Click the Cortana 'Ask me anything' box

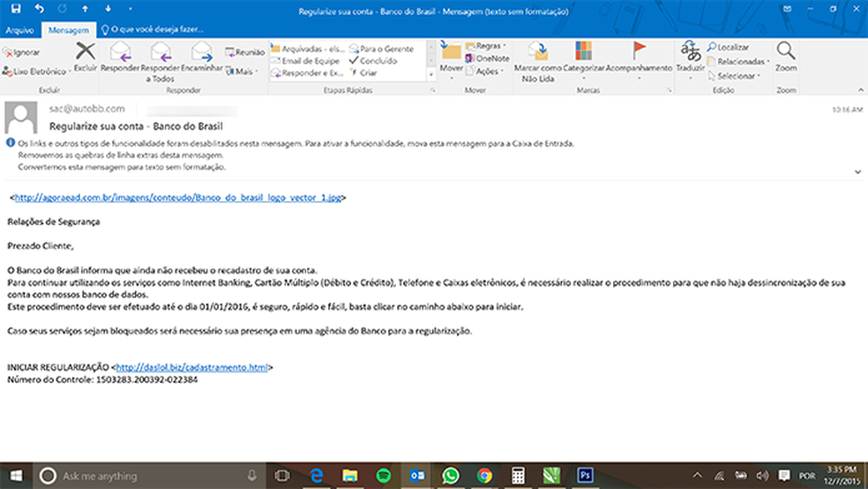(x=149, y=476)
